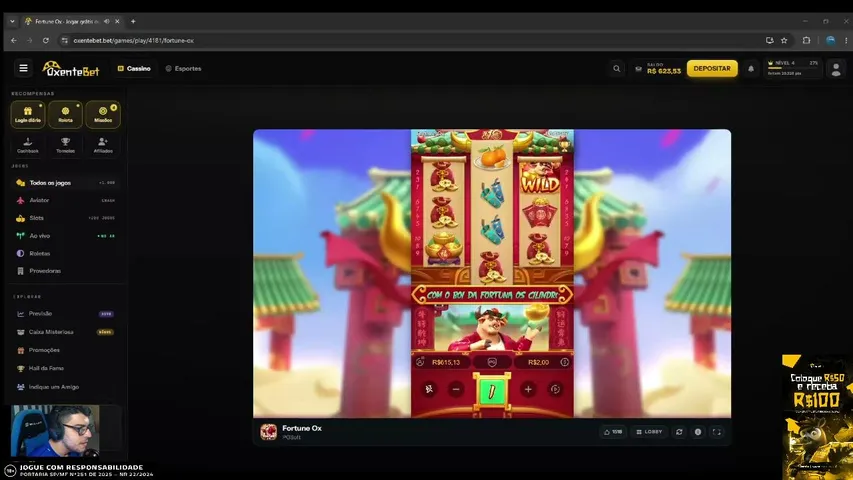Open the game info icon
This screenshot has height=480, width=853.
click(x=697, y=432)
